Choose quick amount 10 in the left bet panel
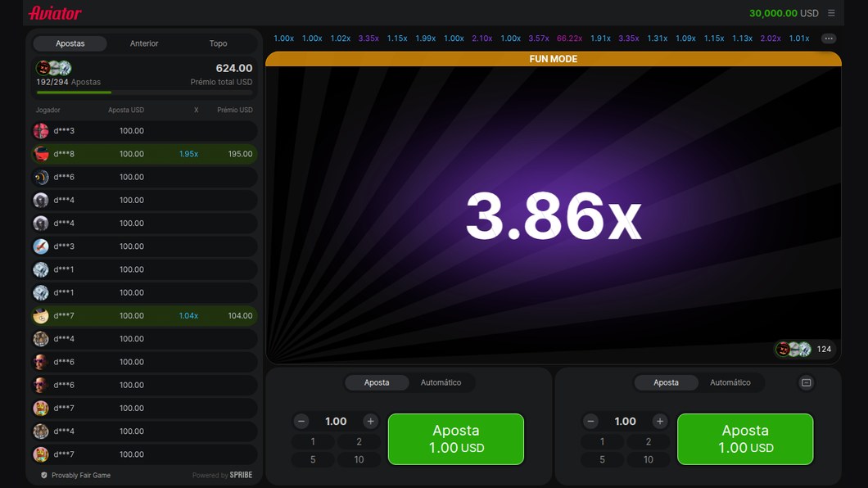Viewport: 868px width, 488px height. (359, 459)
